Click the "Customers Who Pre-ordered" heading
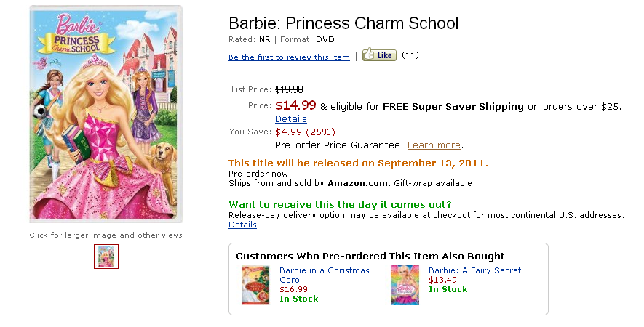The image size is (644, 327). (370, 256)
